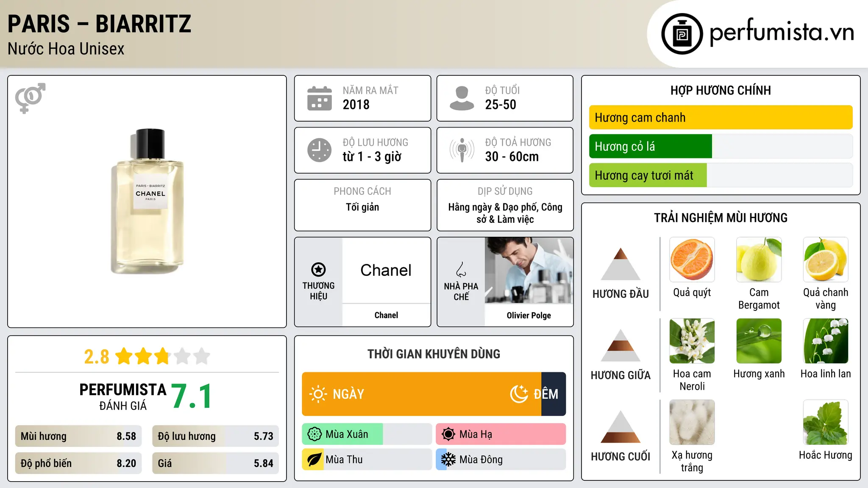
Task: Open the Cam Bergamot note image
Action: (x=759, y=260)
